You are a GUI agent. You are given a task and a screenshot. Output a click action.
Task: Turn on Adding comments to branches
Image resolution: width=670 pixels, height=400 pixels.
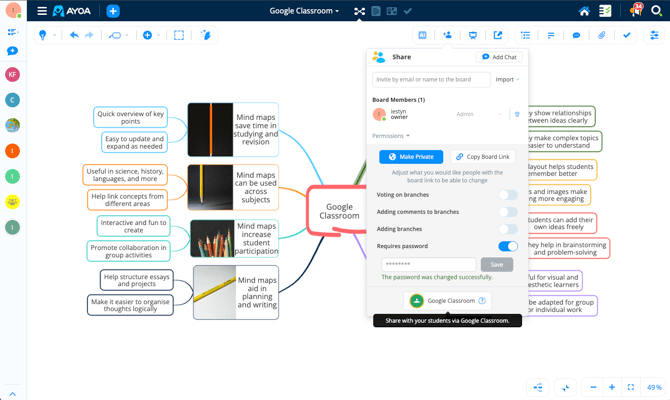click(x=508, y=212)
